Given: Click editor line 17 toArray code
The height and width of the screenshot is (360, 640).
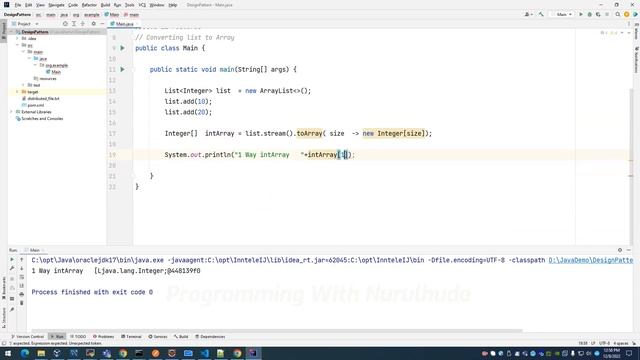Looking at the screenshot, I should [309, 133].
